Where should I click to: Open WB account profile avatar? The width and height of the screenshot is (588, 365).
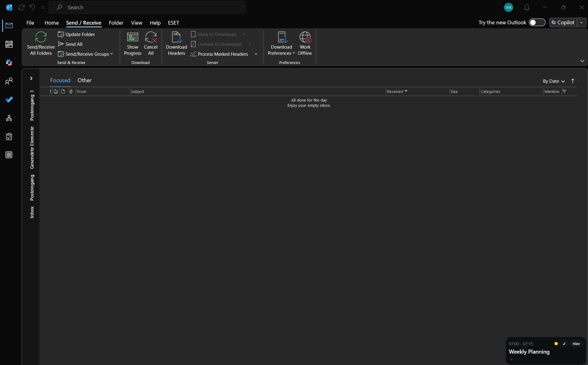[x=509, y=7]
